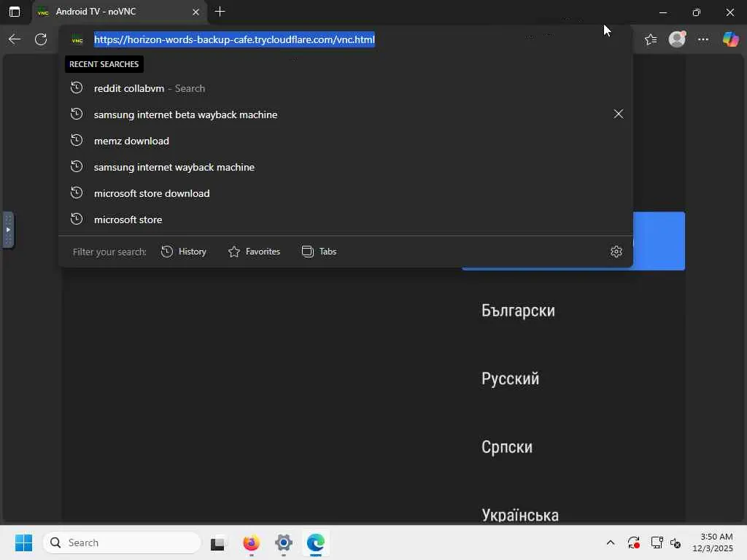Viewport: 747px width, 560px height.
Task: Click the address bar URL text
Action: click(x=234, y=39)
